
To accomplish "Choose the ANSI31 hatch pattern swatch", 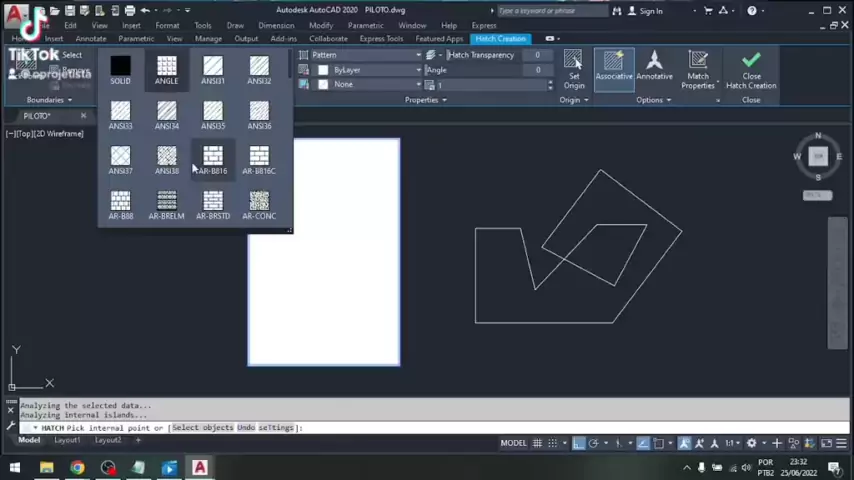I will click(x=213, y=69).
